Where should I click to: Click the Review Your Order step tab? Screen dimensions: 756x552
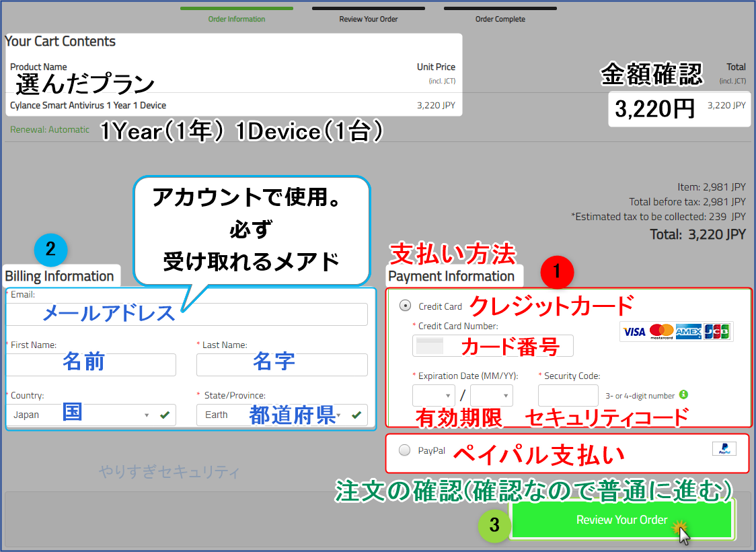[x=369, y=15]
